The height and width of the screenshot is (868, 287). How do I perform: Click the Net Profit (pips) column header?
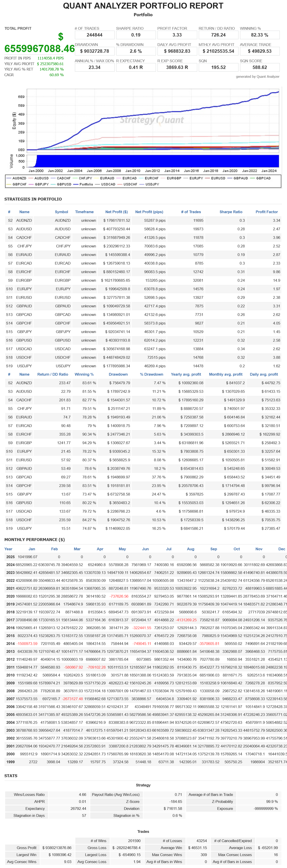coord(149,212)
